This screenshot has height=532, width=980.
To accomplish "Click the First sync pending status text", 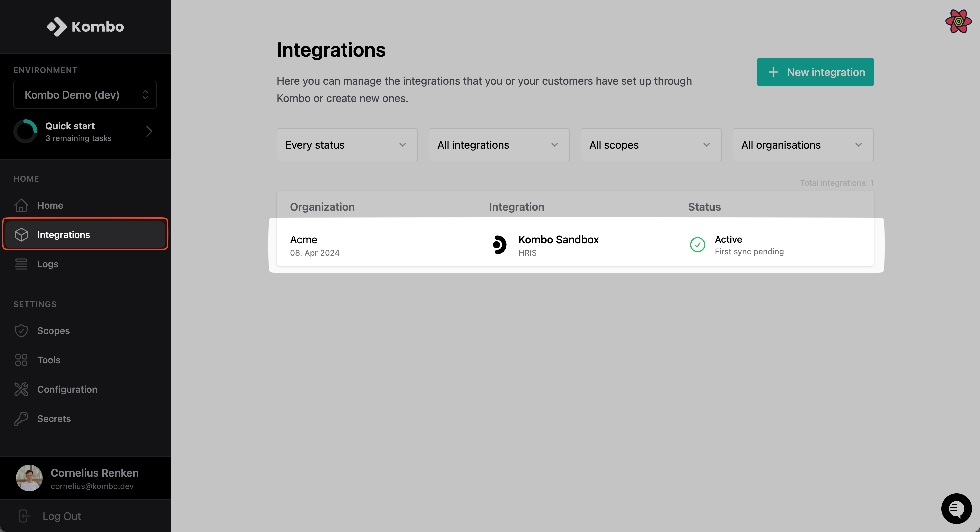I will (x=749, y=252).
